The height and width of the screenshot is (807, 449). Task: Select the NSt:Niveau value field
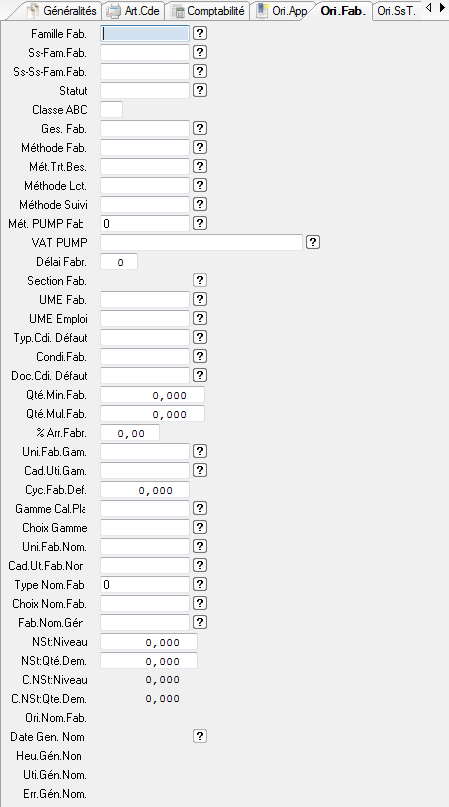point(149,642)
